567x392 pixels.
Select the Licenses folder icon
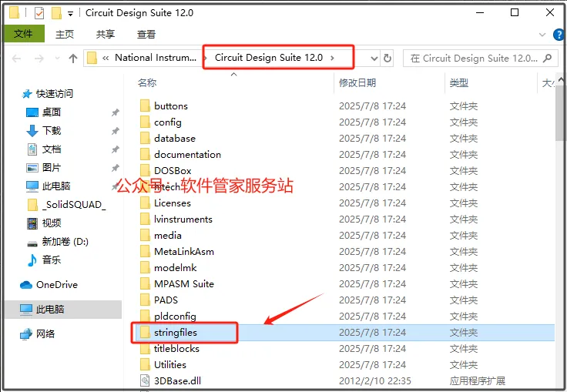(145, 203)
